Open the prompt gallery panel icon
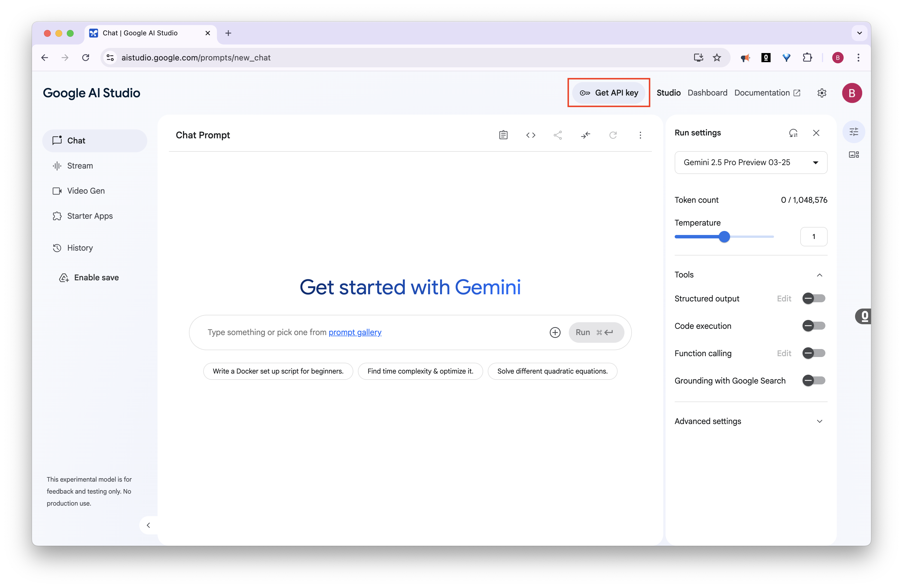This screenshot has height=588, width=903. tap(854, 154)
